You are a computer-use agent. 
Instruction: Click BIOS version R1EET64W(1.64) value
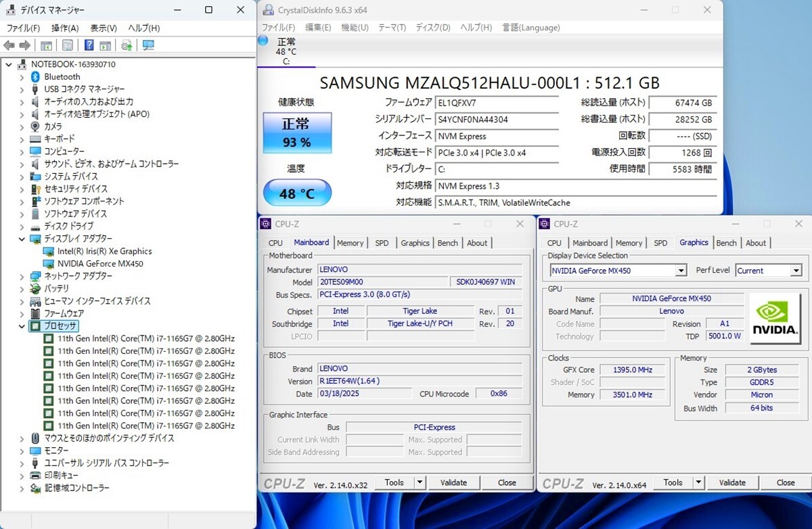pyautogui.click(x=420, y=381)
